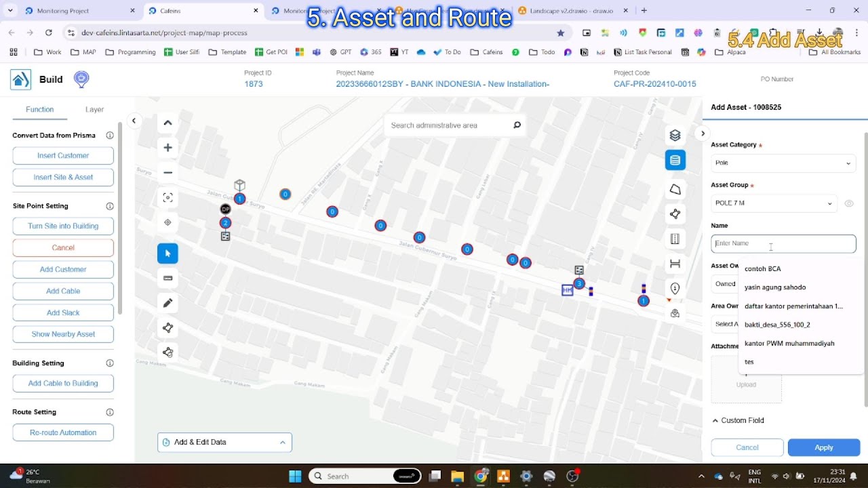Click the Apply button
The width and height of the screenshot is (868, 488).
(x=824, y=447)
